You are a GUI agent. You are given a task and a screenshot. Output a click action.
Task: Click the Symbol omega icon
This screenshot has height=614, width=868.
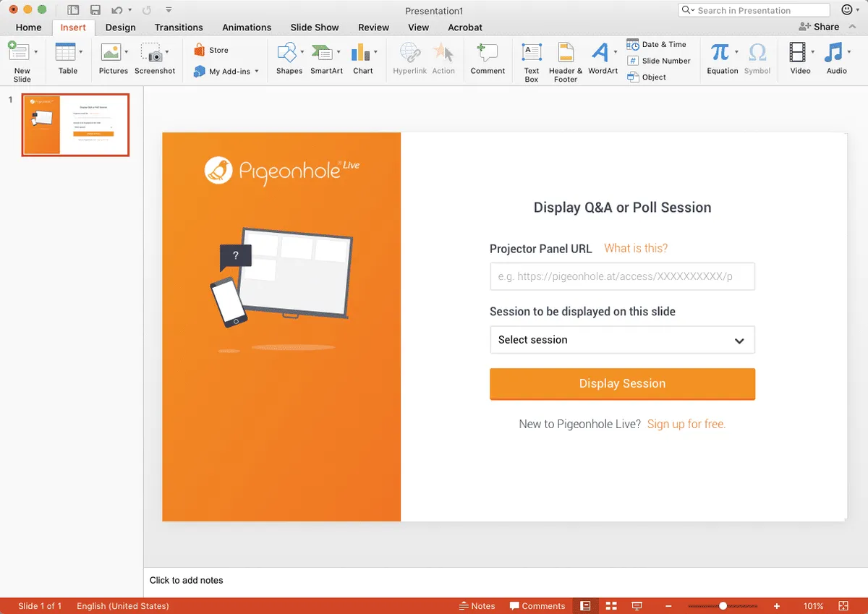coord(757,52)
